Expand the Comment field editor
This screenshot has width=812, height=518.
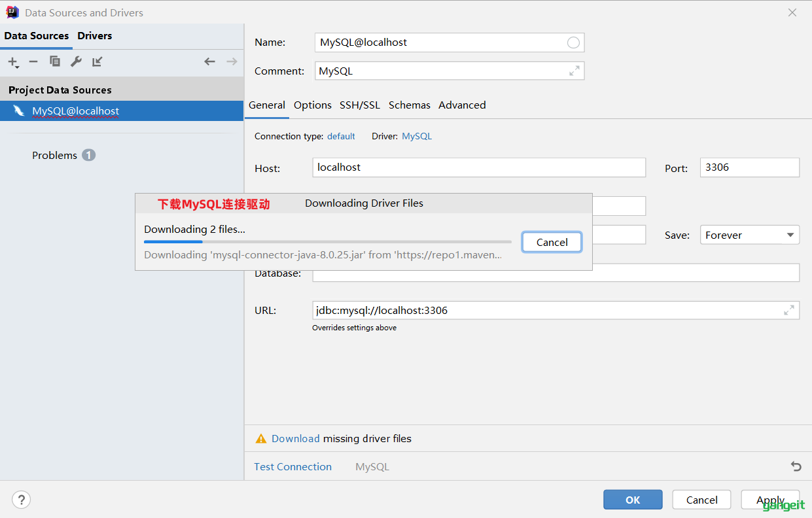(x=574, y=71)
